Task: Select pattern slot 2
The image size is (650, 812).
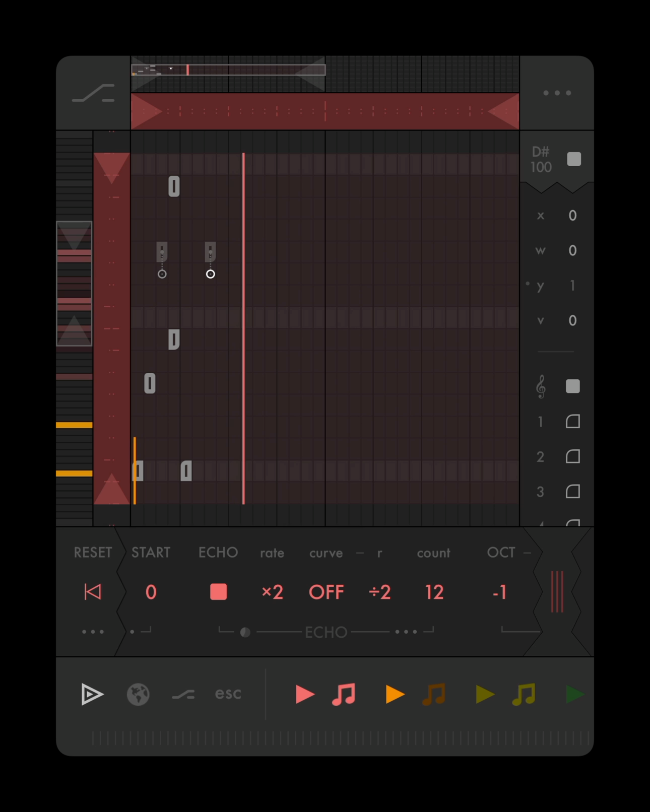Action: click(573, 457)
